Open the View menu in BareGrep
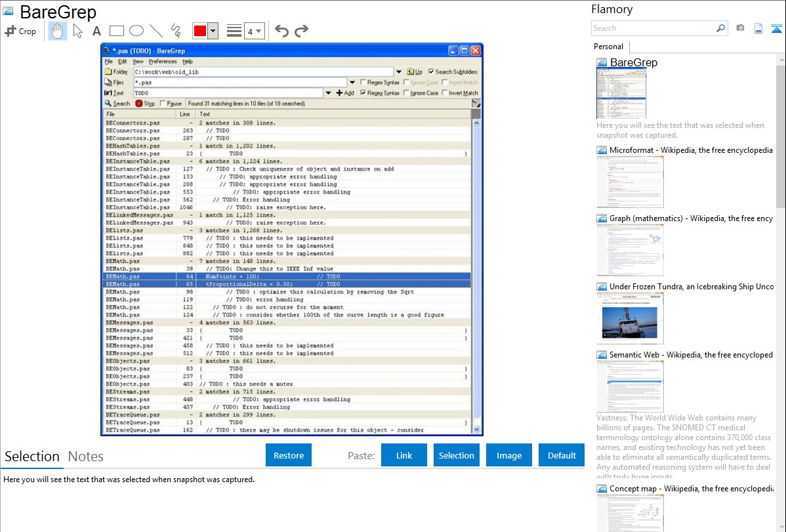Image resolution: width=786 pixels, height=532 pixels. 138,62
